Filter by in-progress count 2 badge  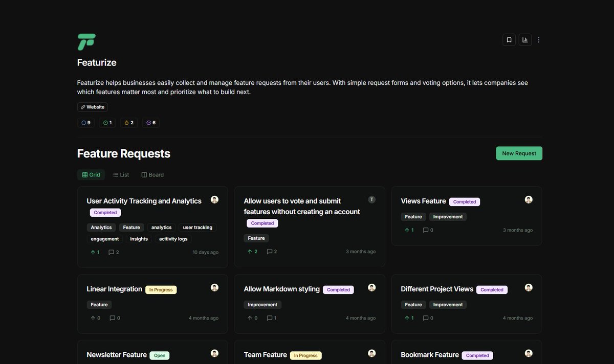pos(129,123)
